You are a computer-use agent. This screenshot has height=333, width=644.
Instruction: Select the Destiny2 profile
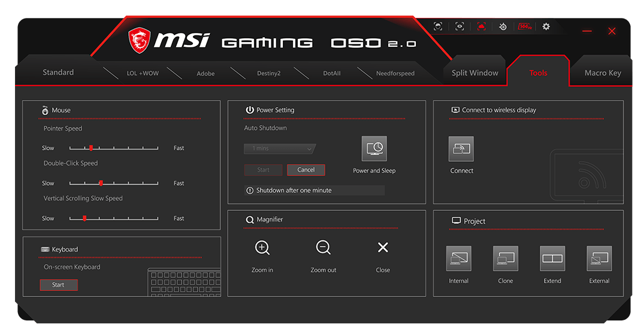pyautogui.click(x=268, y=74)
